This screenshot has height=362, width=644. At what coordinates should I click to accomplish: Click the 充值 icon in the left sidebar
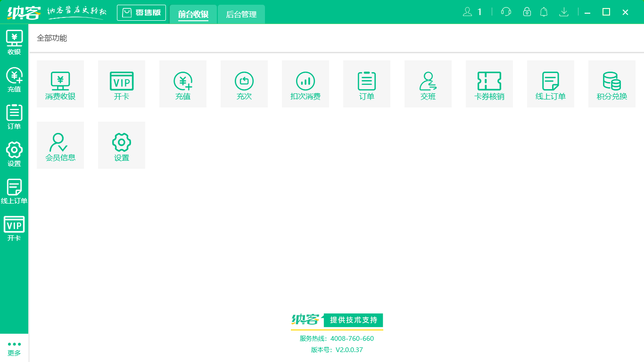14,80
